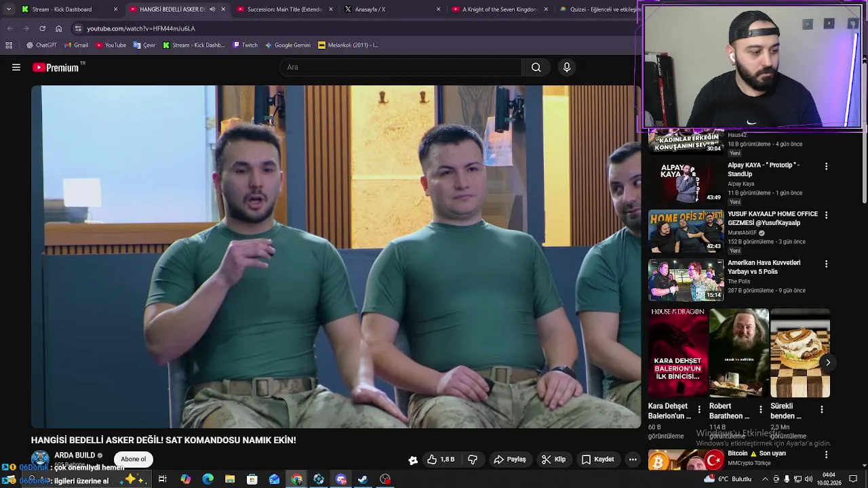Focus the Ara search field
Screen dimensions: 868x488
click(401, 67)
